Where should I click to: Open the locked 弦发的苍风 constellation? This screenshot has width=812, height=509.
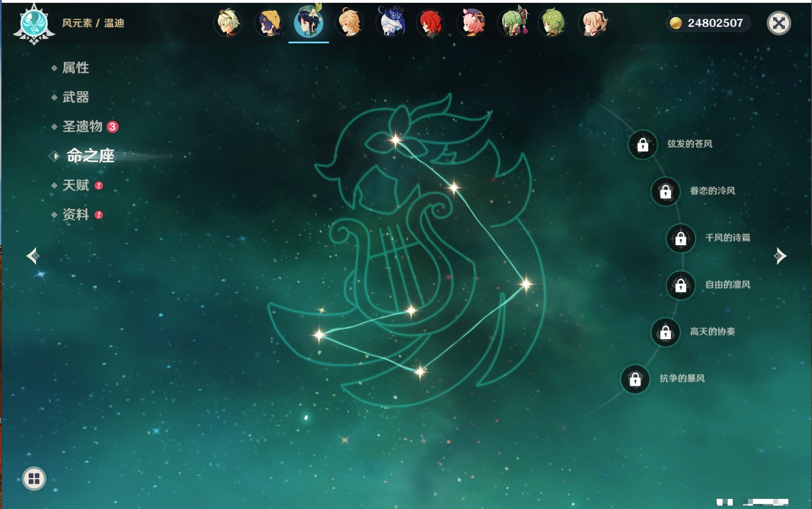click(643, 145)
